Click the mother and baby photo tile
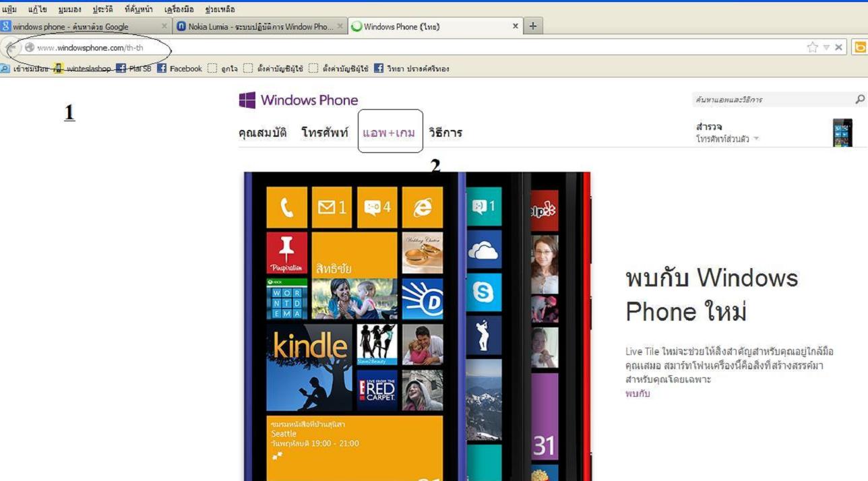 point(354,298)
